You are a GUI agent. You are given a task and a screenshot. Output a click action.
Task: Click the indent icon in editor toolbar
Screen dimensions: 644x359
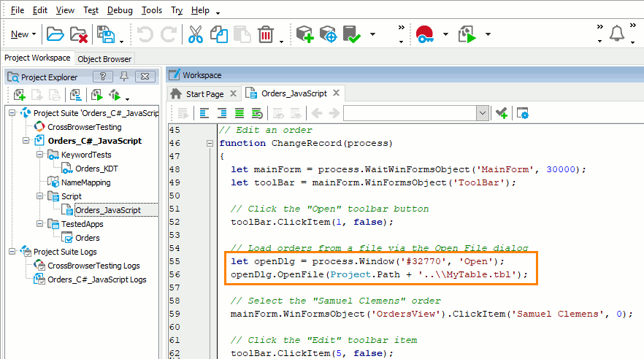coord(222,113)
